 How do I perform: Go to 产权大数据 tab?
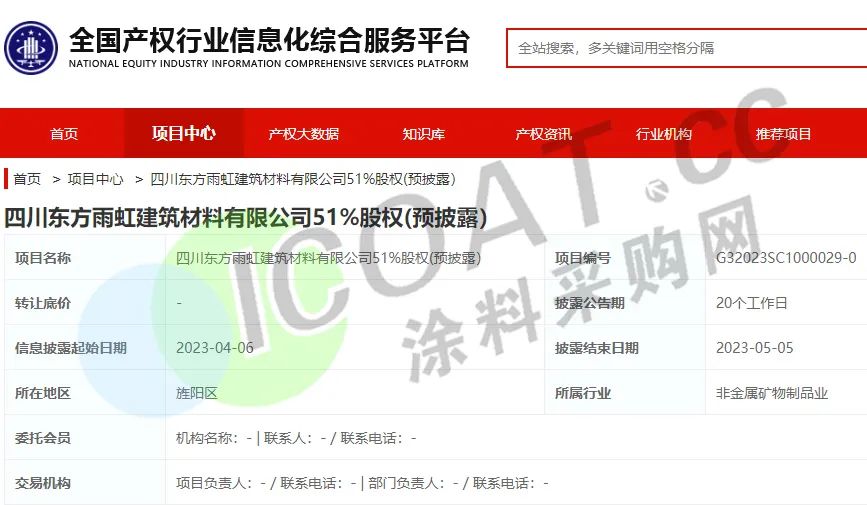(x=304, y=134)
